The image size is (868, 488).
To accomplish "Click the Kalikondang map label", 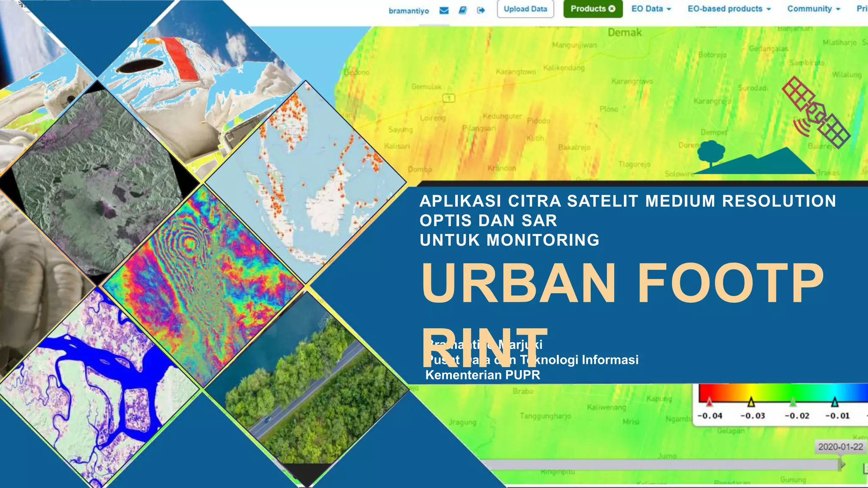I will pyautogui.click(x=564, y=68).
